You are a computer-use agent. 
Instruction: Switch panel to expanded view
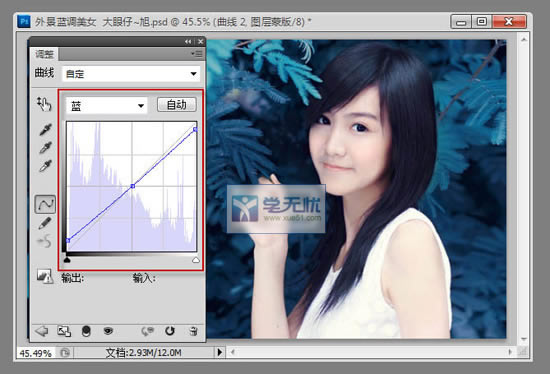point(64,331)
